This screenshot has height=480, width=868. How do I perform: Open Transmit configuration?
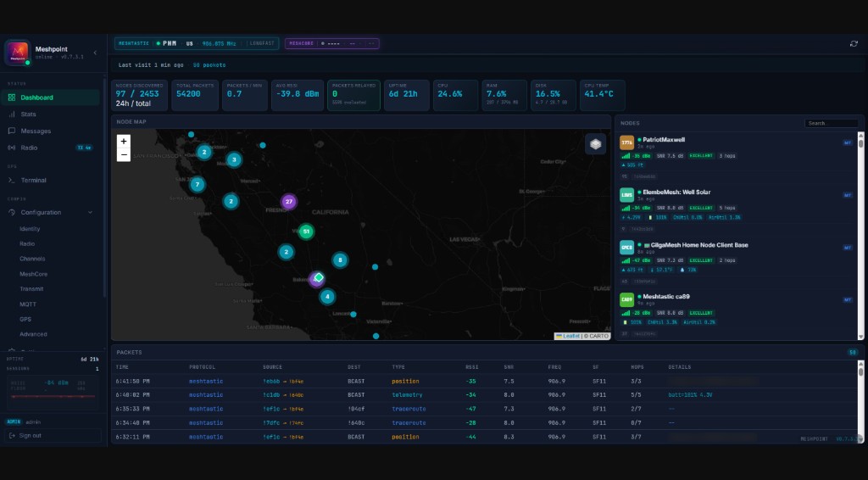31,289
